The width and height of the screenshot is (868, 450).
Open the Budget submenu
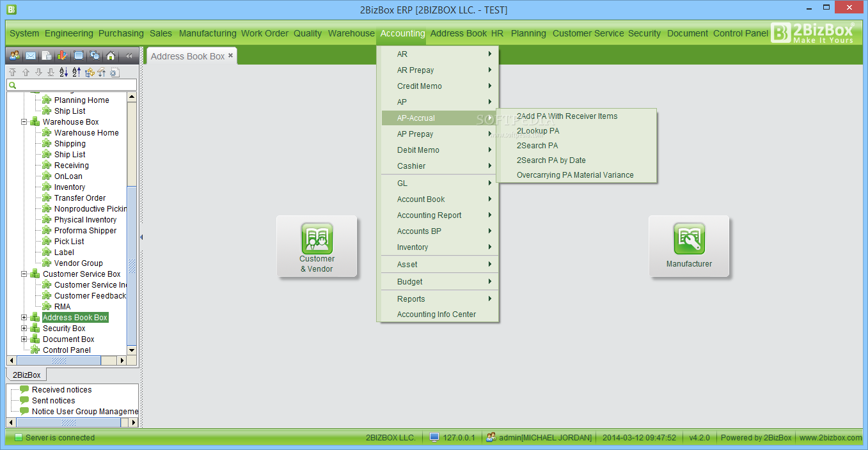(439, 282)
